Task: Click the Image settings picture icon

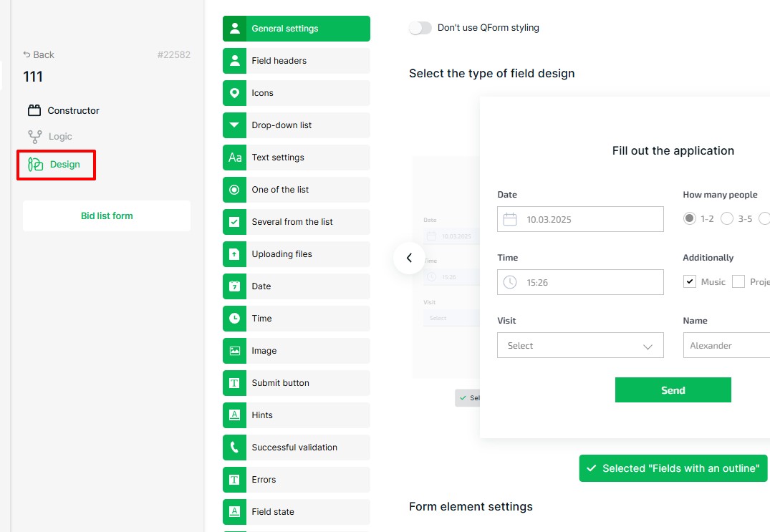Action: pos(234,351)
